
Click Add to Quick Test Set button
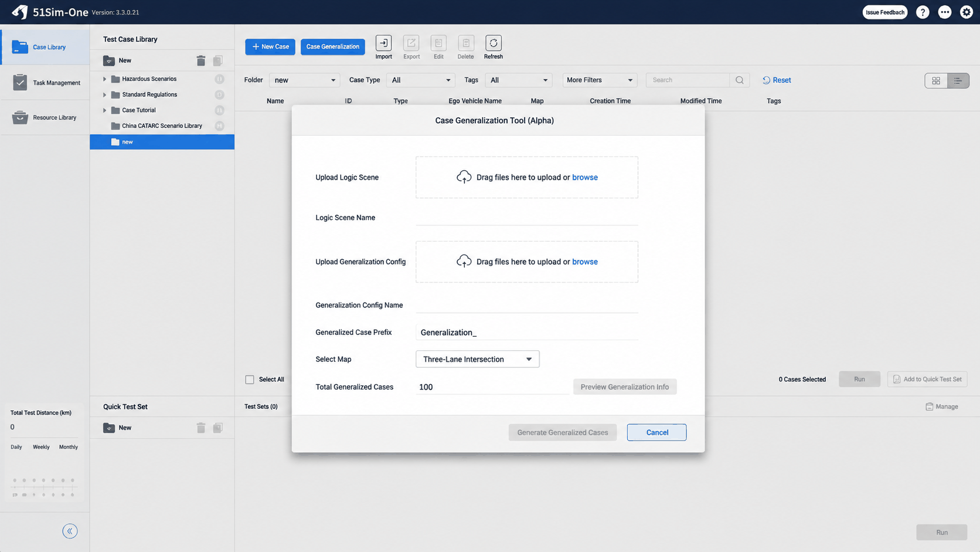pyautogui.click(x=927, y=379)
